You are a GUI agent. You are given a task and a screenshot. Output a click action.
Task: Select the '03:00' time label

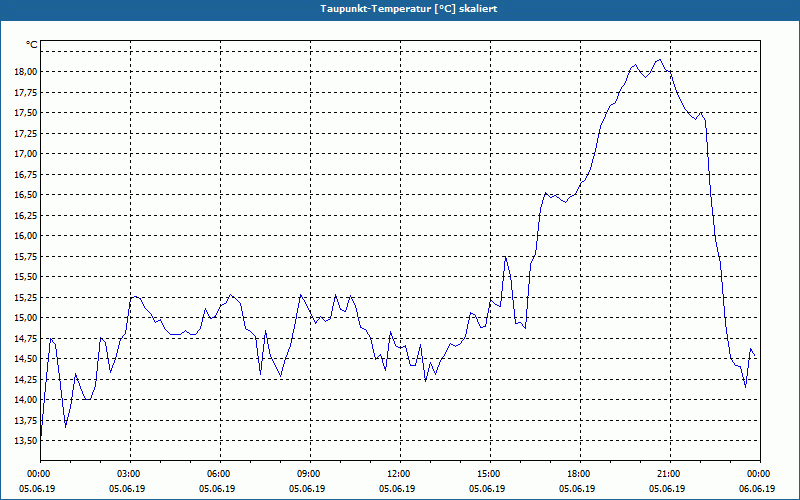pyautogui.click(x=128, y=474)
